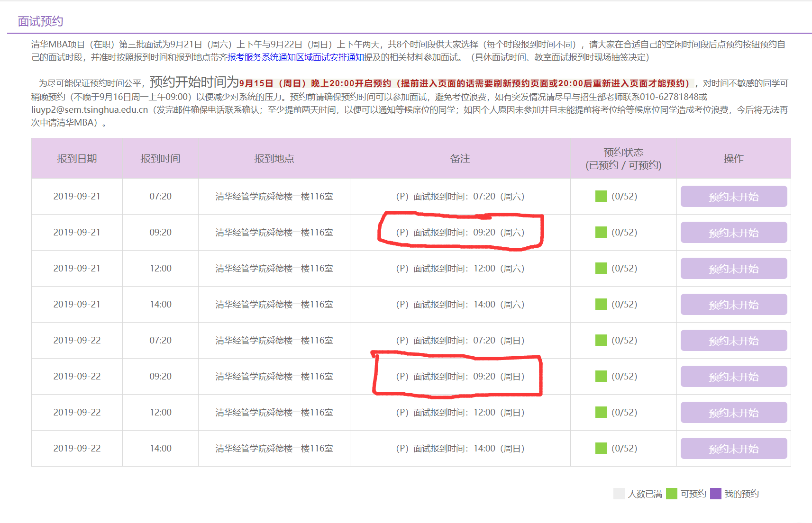812x523 pixels.
Task: Click the 面试预约 page heading
Action: [40, 21]
